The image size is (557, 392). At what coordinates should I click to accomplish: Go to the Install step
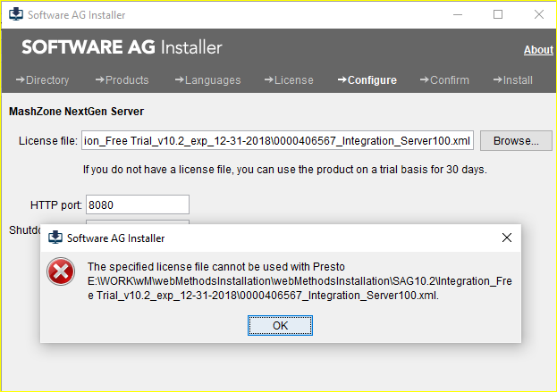[x=512, y=80]
